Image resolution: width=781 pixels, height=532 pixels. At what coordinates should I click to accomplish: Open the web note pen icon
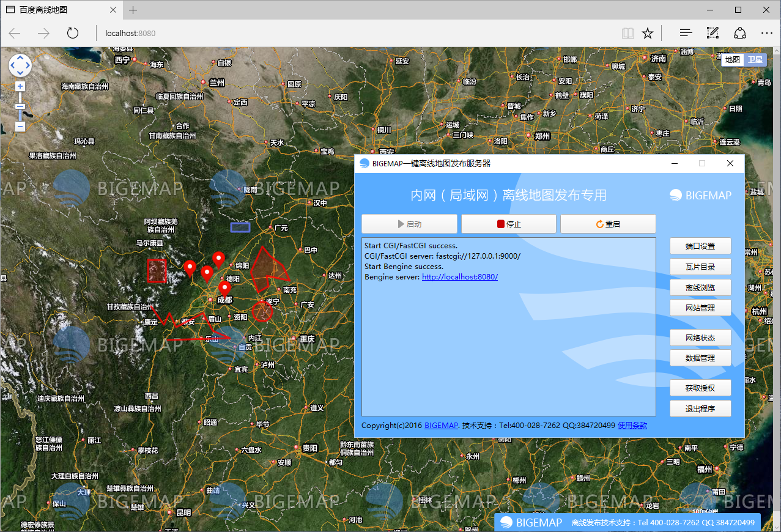(x=713, y=33)
